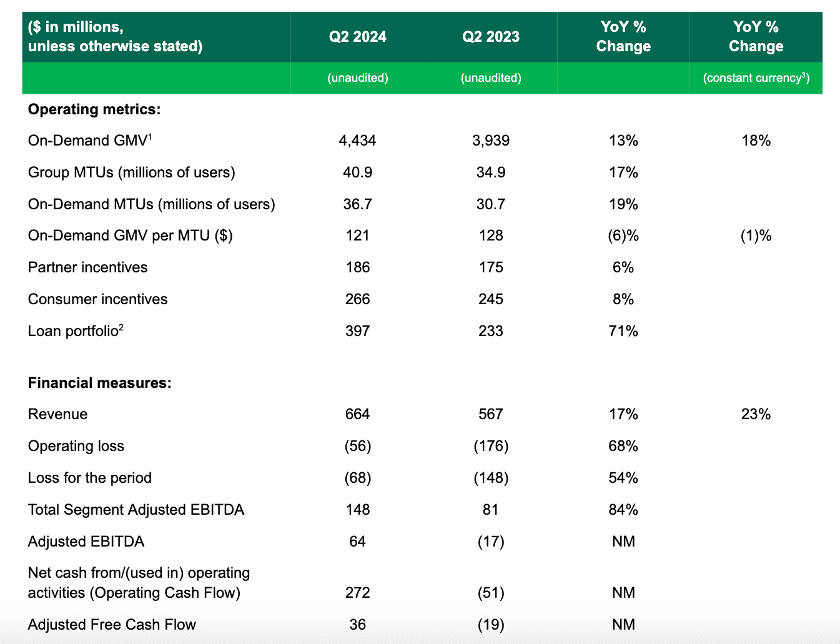
Task: Click the Q2 2024 column header
Action: click(x=357, y=37)
